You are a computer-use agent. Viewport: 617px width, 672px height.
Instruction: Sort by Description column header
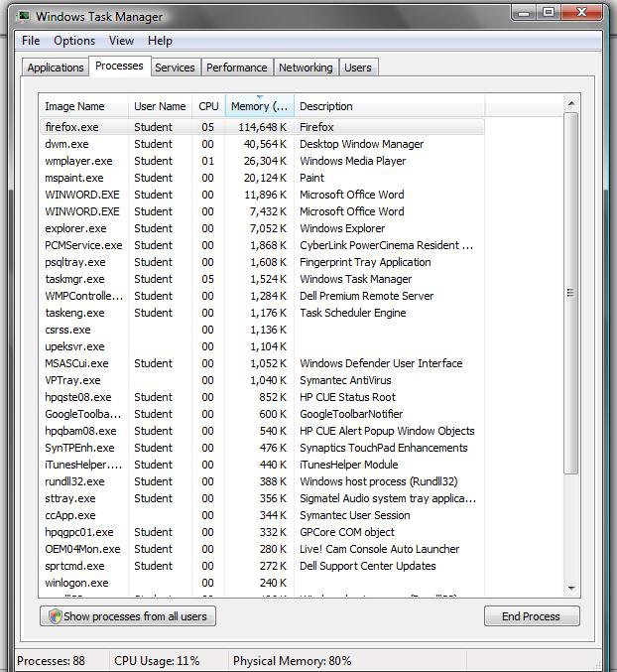click(x=389, y=106)
